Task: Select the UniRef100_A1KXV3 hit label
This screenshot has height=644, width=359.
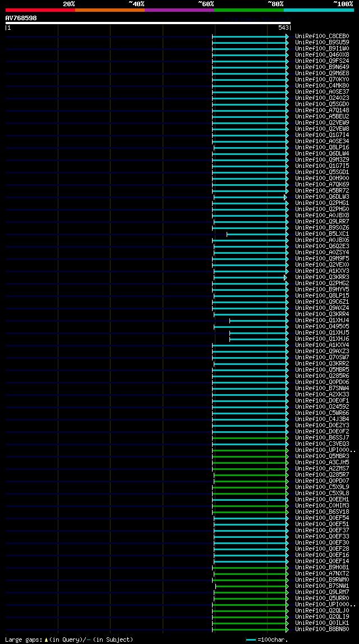Action: pos(322,271)
